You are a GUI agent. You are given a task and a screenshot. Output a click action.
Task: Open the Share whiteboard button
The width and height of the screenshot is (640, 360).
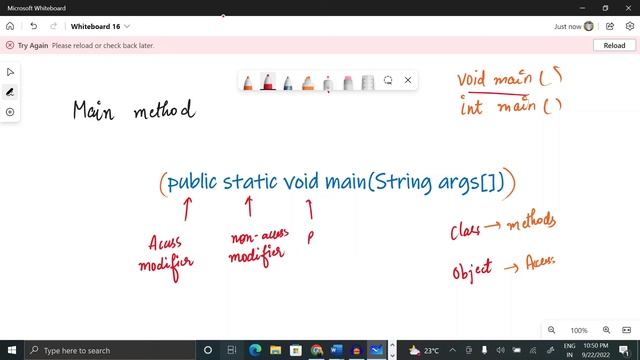[x=610, y=26]
